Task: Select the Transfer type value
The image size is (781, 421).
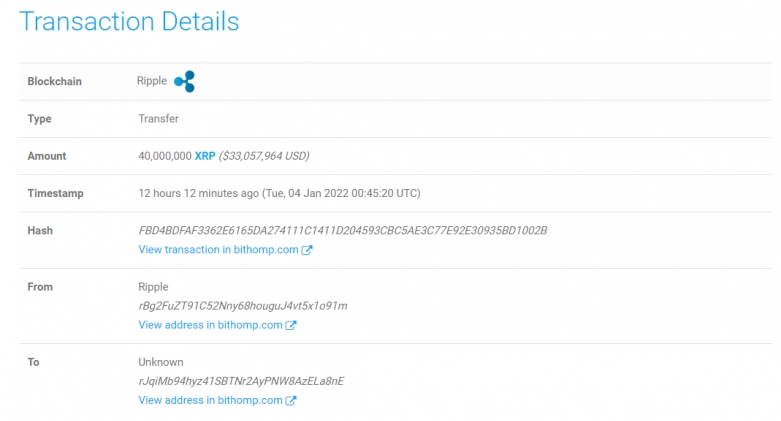Action: point(158,119)
